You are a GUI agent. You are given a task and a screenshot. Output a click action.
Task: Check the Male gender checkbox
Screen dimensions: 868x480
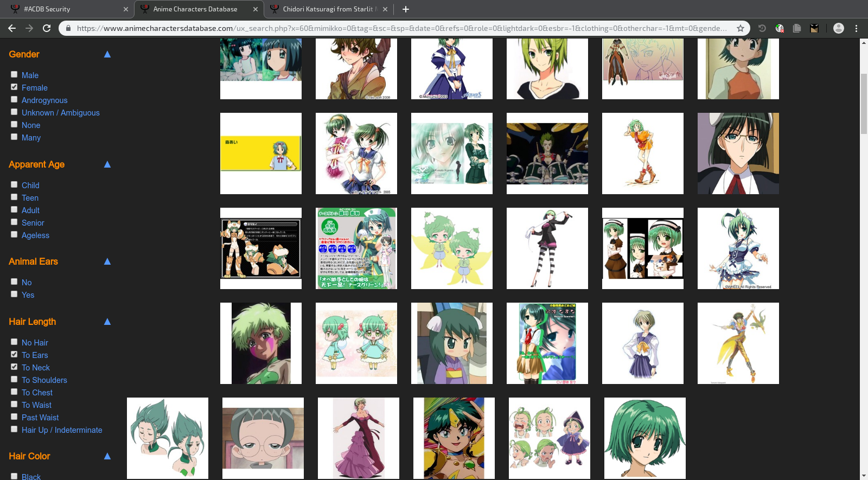14,74
